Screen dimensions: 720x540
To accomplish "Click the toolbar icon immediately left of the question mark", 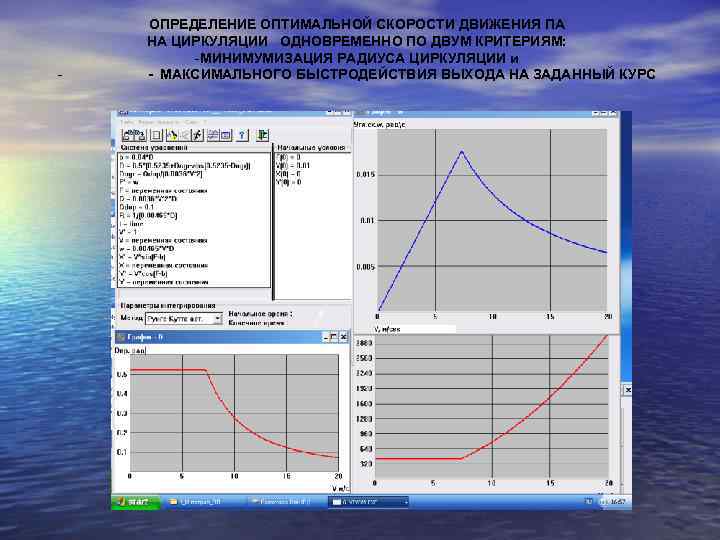I will 225,135.
